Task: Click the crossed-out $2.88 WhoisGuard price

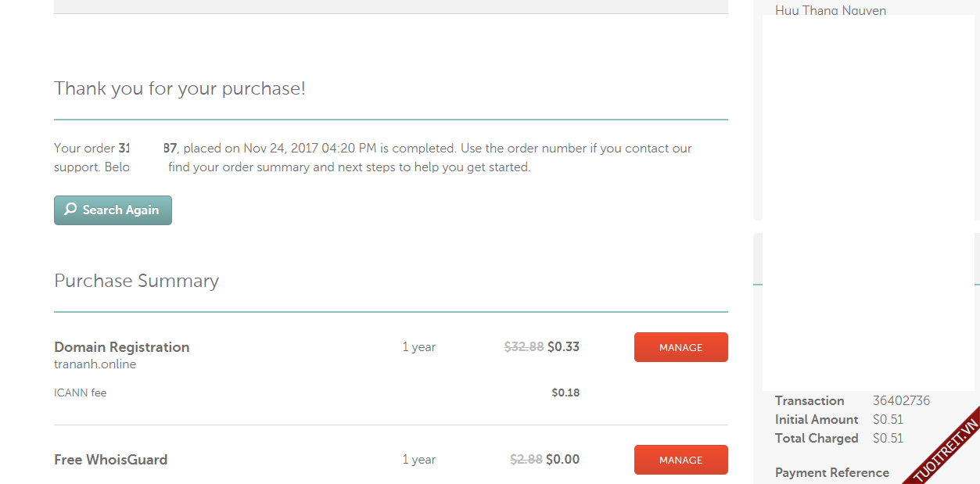Action: point(526,460)
